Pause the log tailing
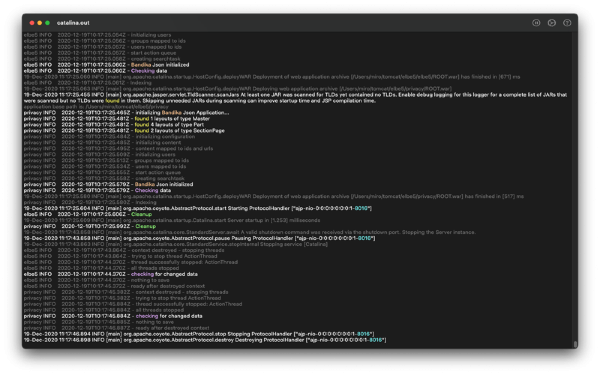This screenshot has height=375, width=600. pyautogui.click(x=536, y=23)
